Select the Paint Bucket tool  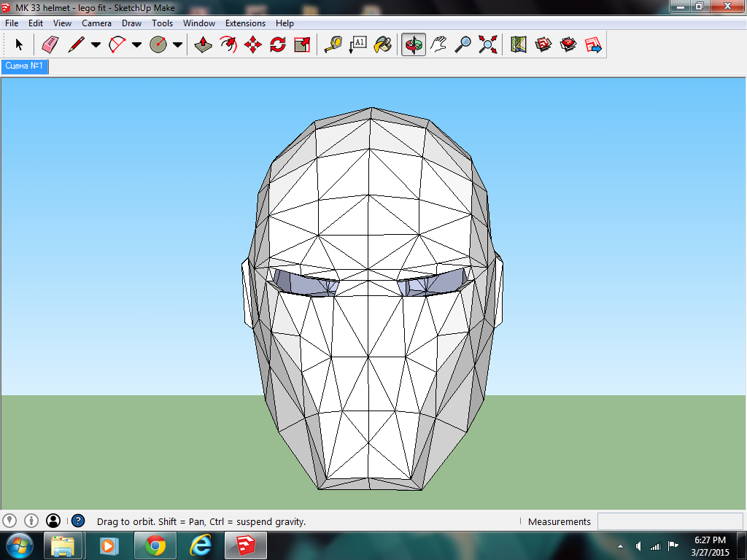point(382,45)
